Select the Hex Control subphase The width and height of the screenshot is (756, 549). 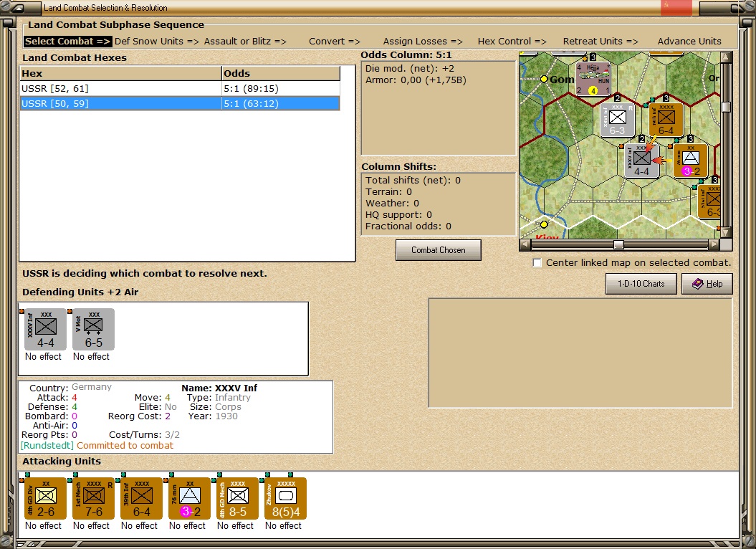coord(512,42)
